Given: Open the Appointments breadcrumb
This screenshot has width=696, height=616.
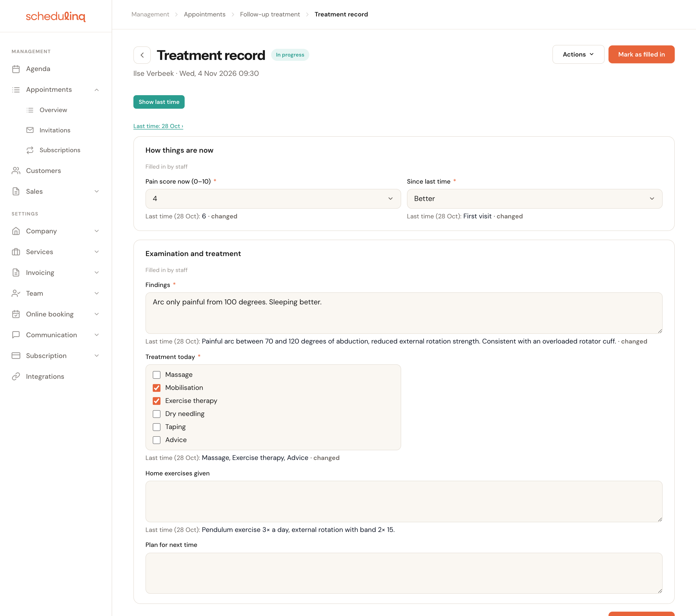Looking at the screenshot, I should pyautogui.click(x=205, y=14).
